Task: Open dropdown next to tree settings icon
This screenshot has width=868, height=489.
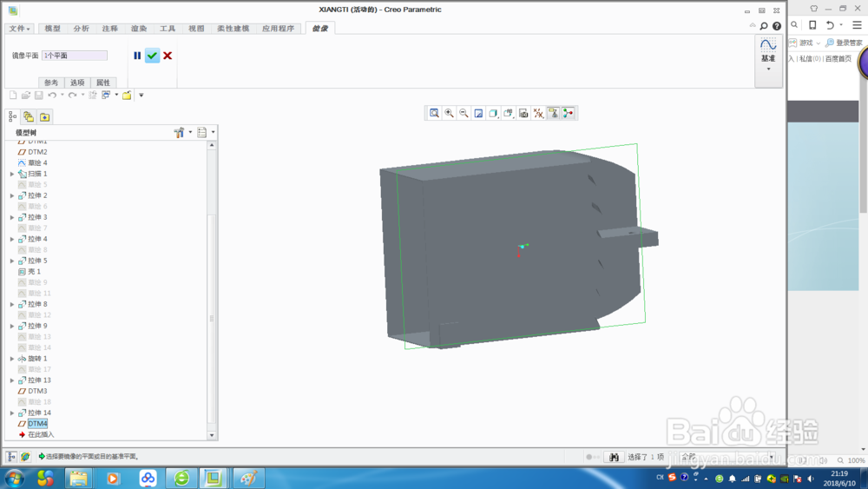Action: pyautogui.click(x=190, y=132)
